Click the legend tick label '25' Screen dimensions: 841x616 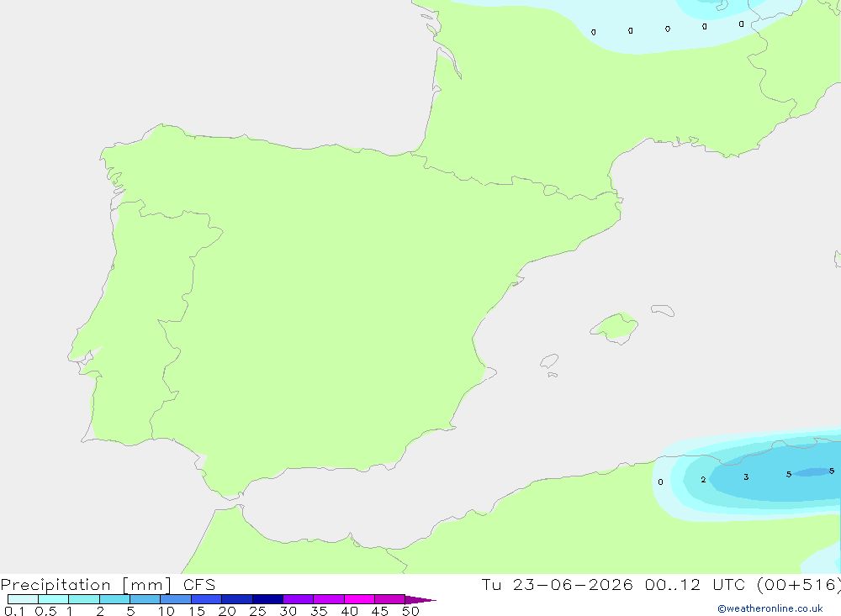257,611
